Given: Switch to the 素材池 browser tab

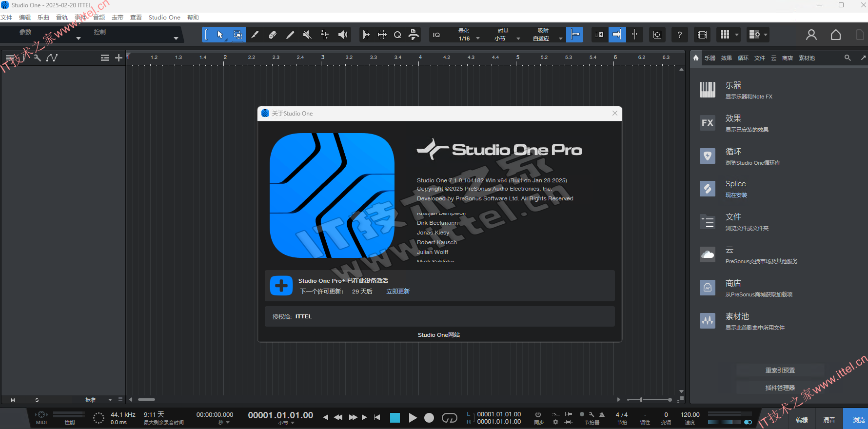Looking at the screenshot, I should [x=807, y=58].
